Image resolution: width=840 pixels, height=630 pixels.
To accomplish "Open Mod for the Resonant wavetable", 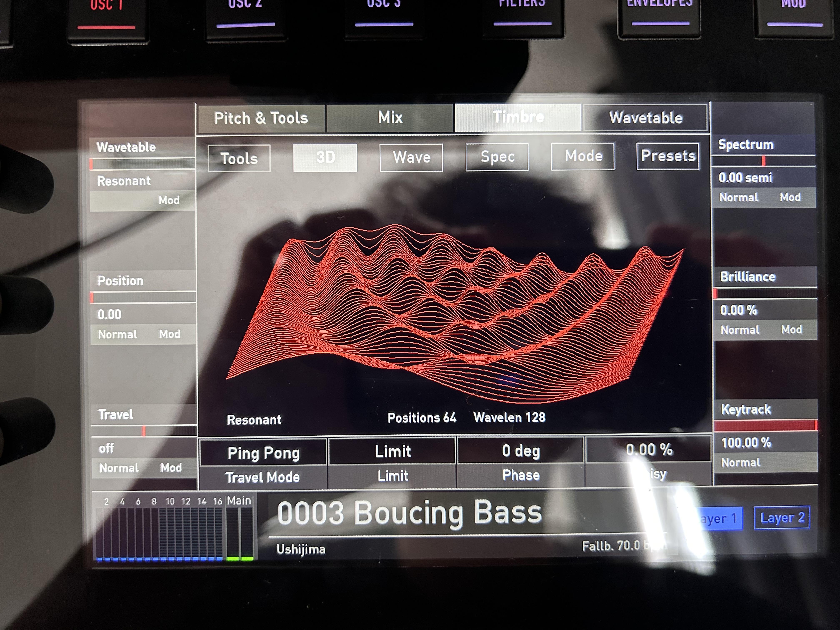I will [169, 200].
